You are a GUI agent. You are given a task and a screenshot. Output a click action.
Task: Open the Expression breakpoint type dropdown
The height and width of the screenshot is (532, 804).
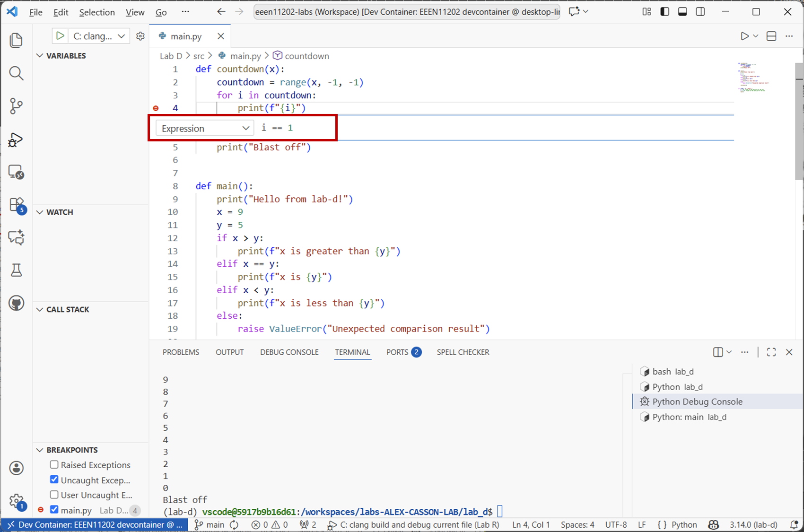205,128
